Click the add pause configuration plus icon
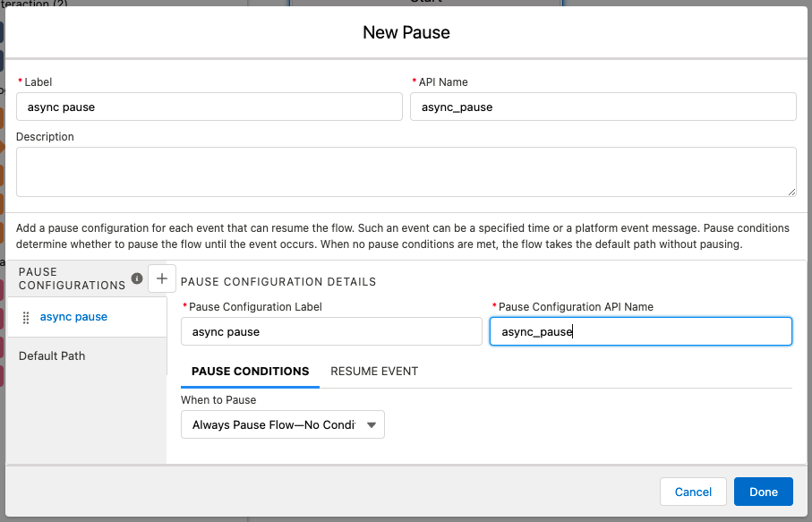Screen dimensions: 812x522 click(x=161, y=278)
